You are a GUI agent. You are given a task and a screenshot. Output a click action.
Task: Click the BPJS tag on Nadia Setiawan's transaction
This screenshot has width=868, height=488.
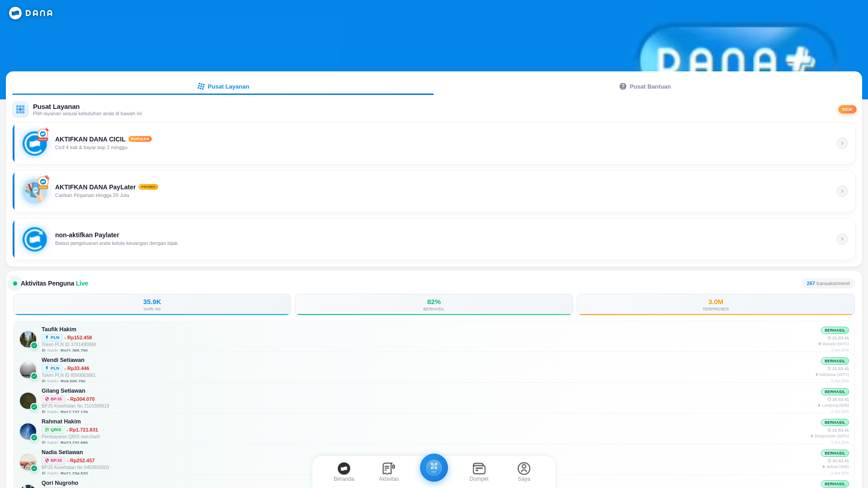pyautogui.click(x=53, y=460)
